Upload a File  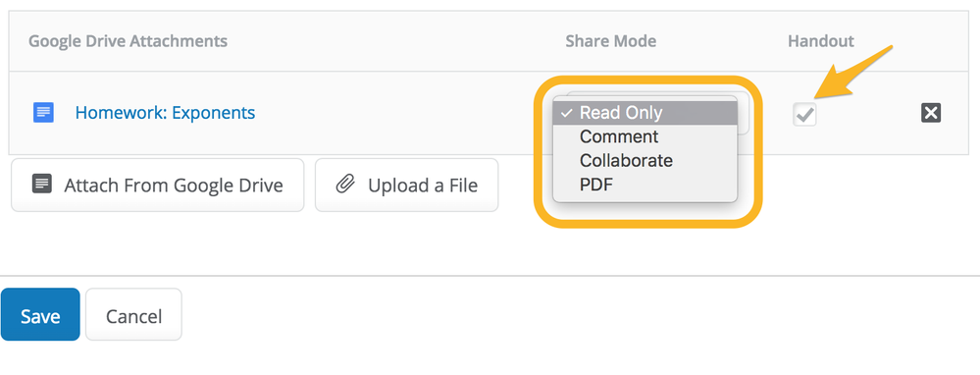(407, 185)
